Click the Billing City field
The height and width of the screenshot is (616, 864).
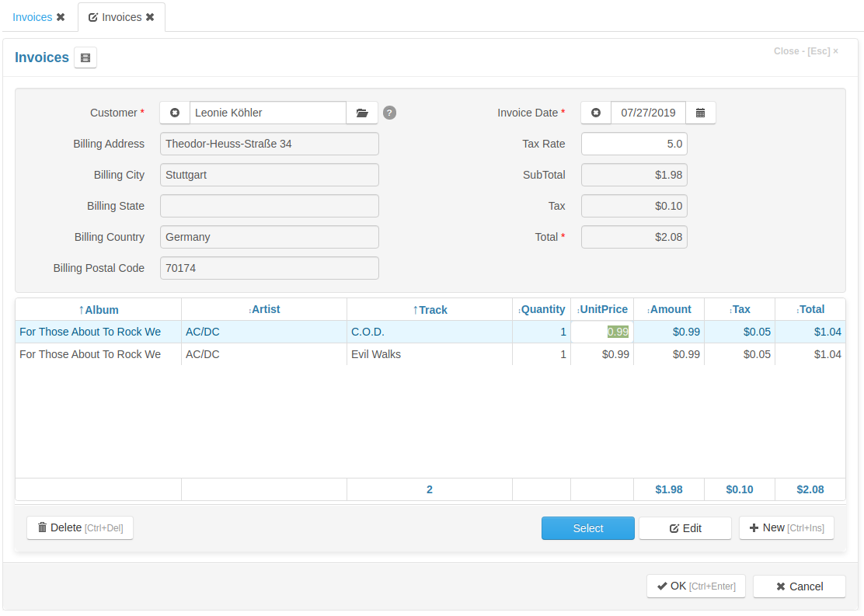coord(270,175)
